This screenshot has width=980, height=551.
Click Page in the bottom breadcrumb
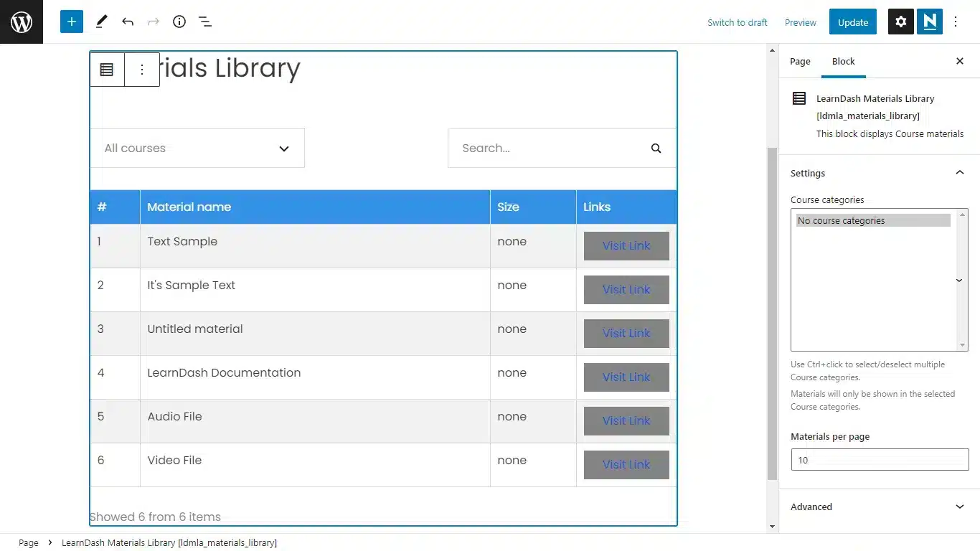point(29,543)
